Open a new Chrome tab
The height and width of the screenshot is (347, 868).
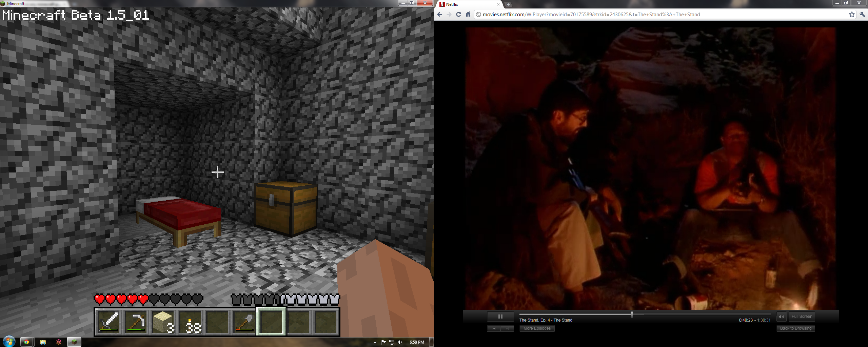(x=508, y=4)
